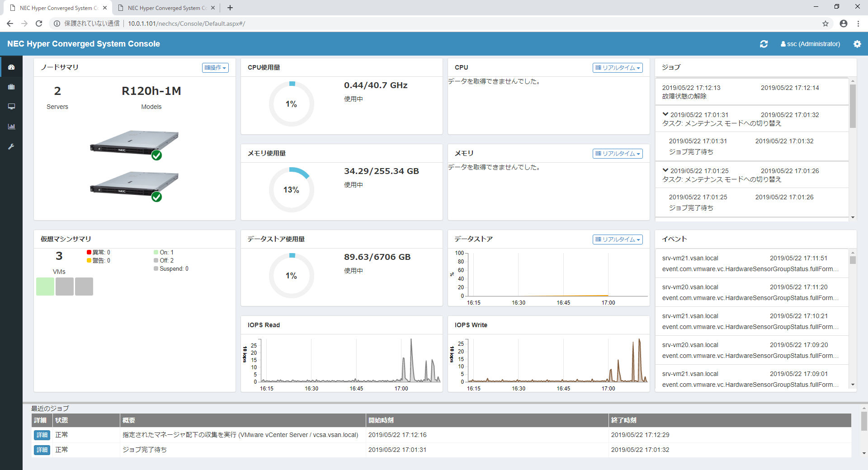The image size is (868, 470).
Task: Select the second gray powered-off VM tile
Action: [84, 287]
